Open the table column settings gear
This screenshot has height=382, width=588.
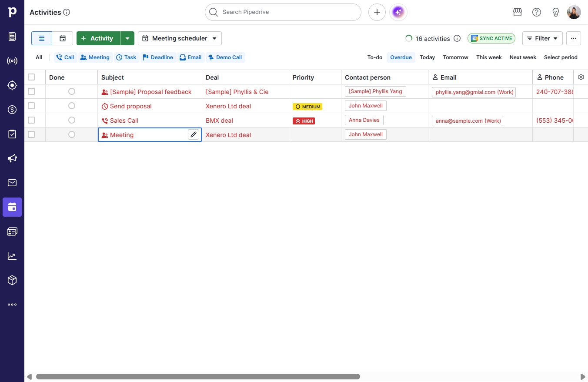(x=581, y=77)
